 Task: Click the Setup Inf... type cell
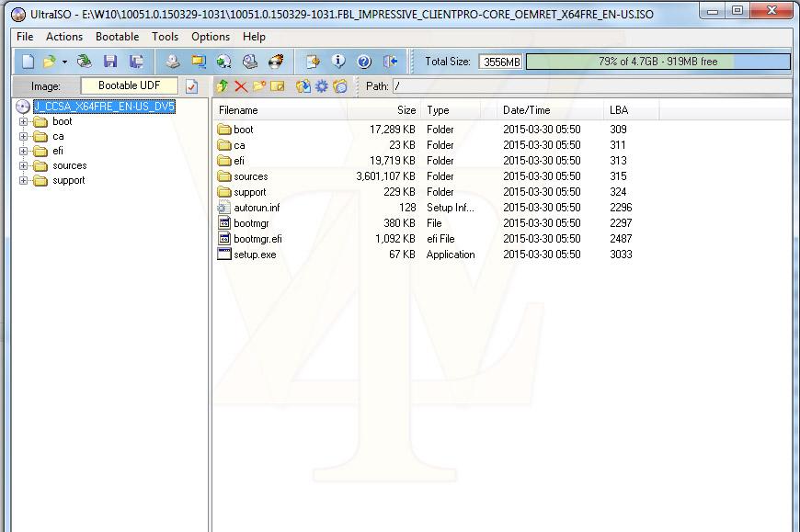tap(450, 208)
